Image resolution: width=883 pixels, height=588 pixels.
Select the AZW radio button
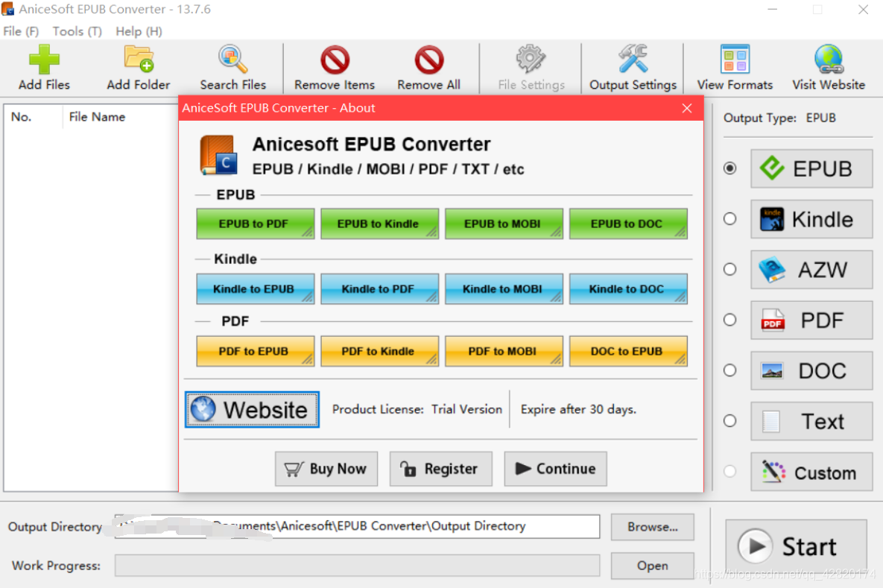[729, 269]
